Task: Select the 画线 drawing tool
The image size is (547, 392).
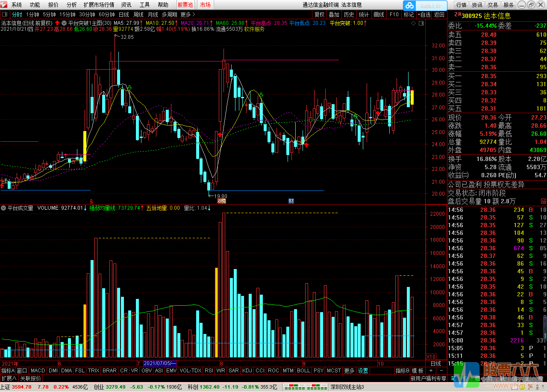Action: [x=379, y=15]
